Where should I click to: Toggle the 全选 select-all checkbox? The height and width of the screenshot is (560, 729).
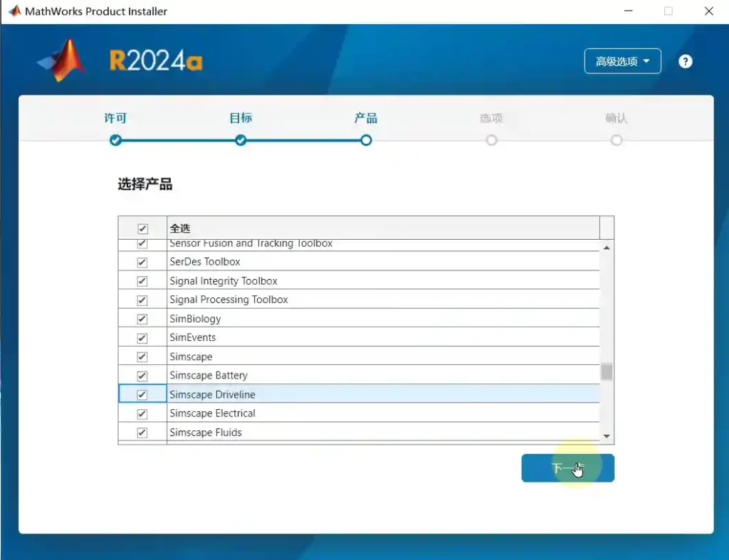pyautogui.click(x=142, y=228)
